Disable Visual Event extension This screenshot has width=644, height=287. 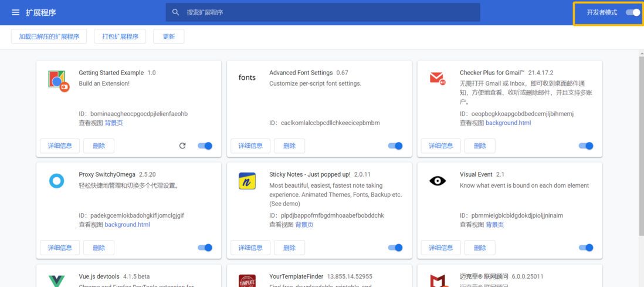[x=586, y=248]
